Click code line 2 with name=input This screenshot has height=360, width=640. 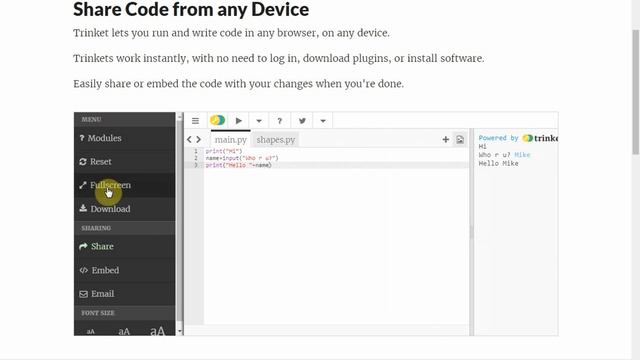[x=242, y=158]
